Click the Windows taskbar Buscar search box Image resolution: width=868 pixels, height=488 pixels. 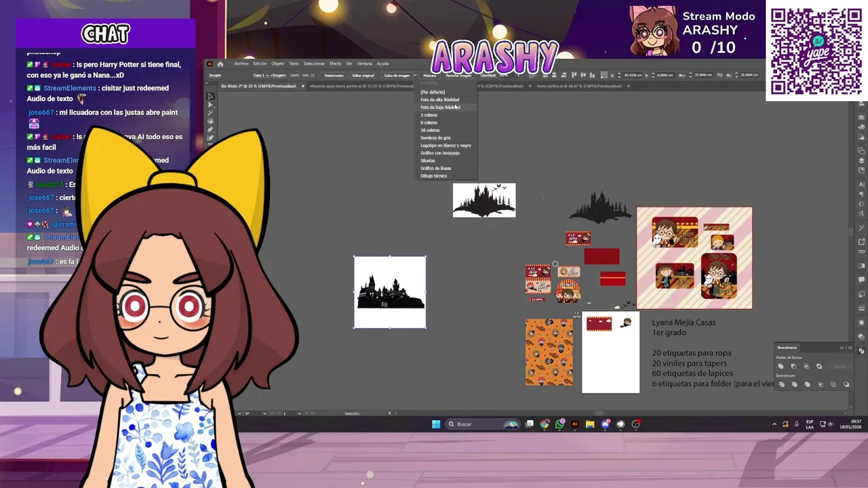(x=481, y=424)
